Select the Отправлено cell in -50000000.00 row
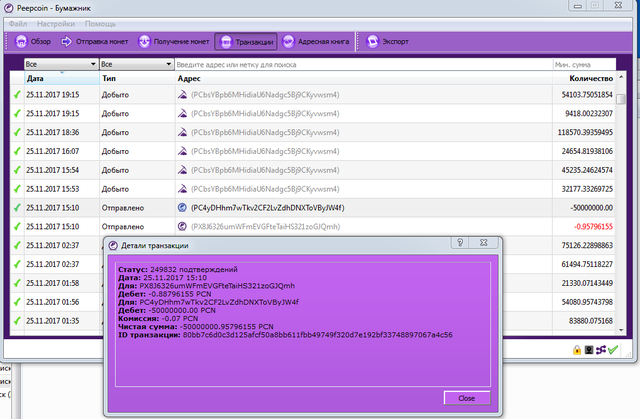The image size is (640, 419). tap(123, 208)
